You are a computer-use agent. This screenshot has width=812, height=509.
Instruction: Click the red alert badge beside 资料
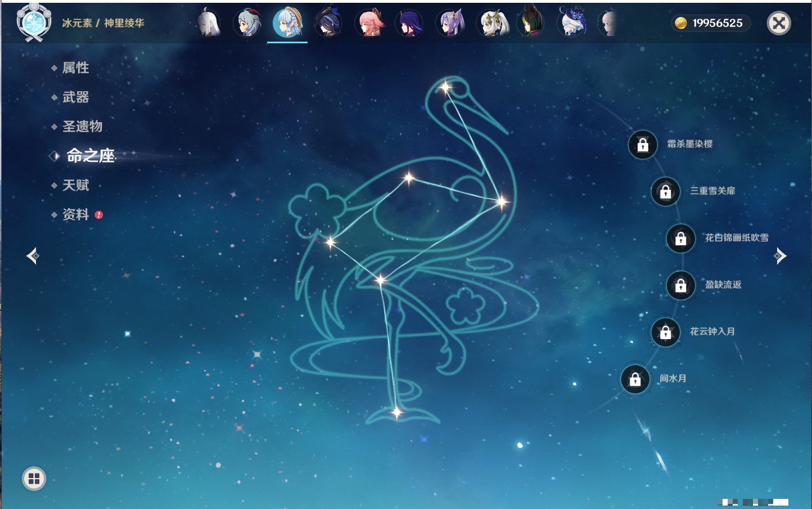click(x=99, y=215)
